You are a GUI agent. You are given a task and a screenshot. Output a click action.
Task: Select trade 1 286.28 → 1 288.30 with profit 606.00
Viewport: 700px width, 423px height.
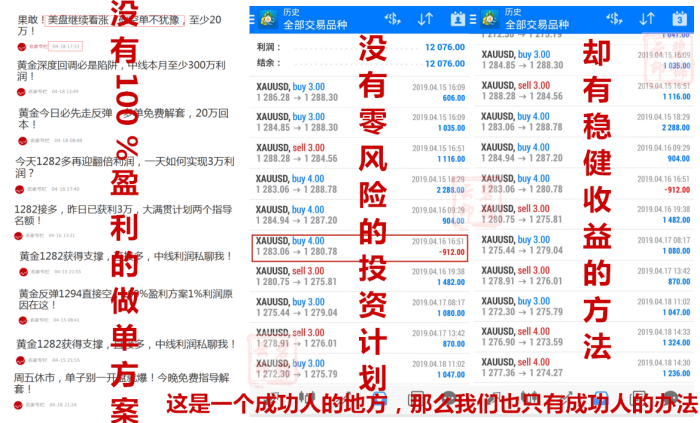click(x=360, y=92)
